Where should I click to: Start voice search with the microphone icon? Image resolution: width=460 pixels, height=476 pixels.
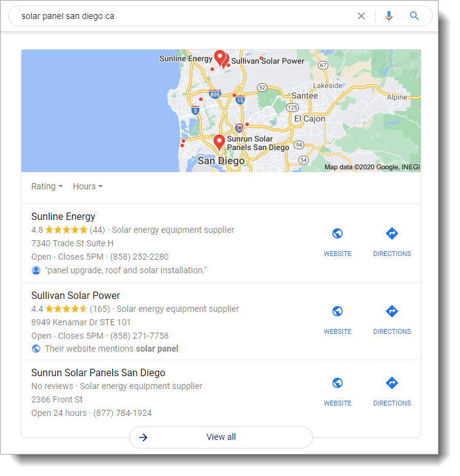point(389,16)
